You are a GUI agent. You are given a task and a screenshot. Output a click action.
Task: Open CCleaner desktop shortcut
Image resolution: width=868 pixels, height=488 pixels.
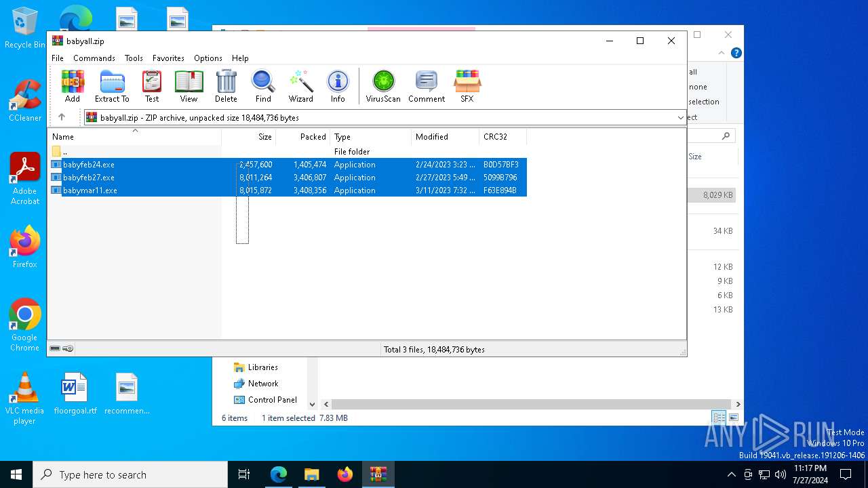click(25, 101)
